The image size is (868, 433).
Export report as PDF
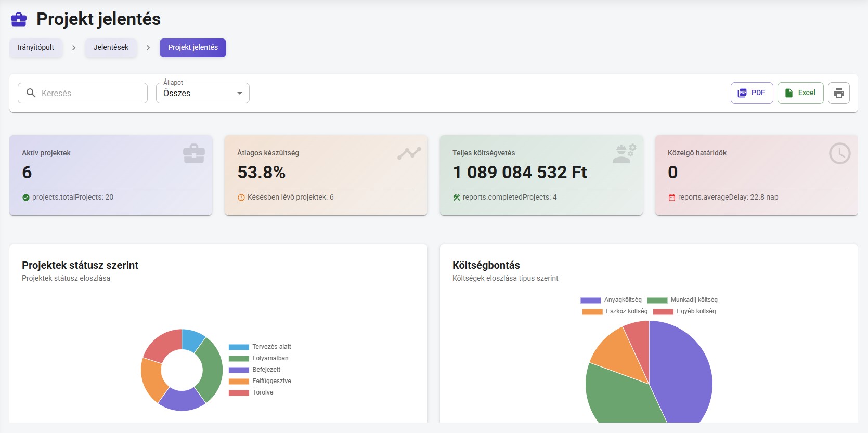[x=752, y=93]
